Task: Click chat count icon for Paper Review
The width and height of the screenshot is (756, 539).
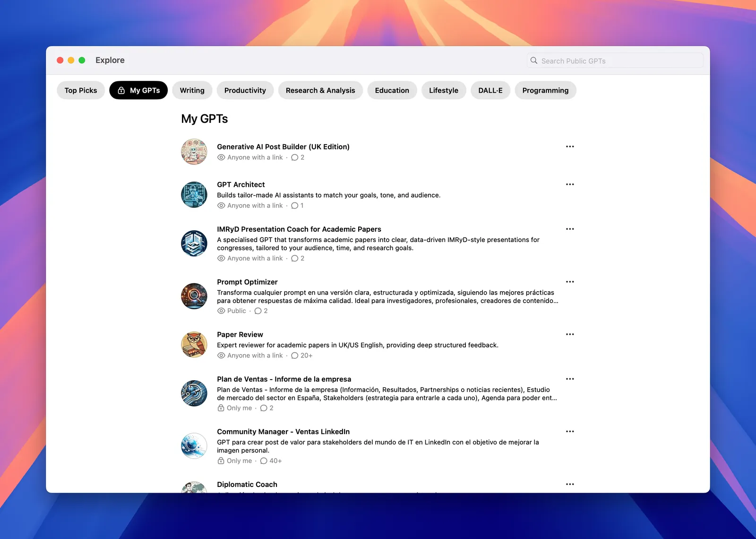Action: point(295,356)
